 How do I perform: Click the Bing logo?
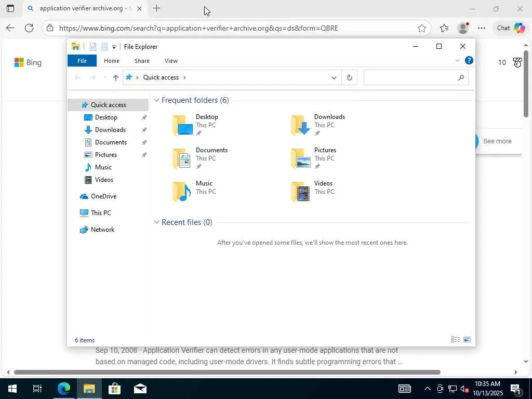tap(28, 62)
